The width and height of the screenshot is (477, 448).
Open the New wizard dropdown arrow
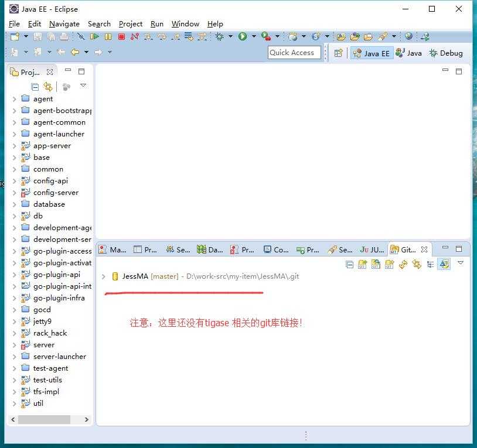(26, 36)
